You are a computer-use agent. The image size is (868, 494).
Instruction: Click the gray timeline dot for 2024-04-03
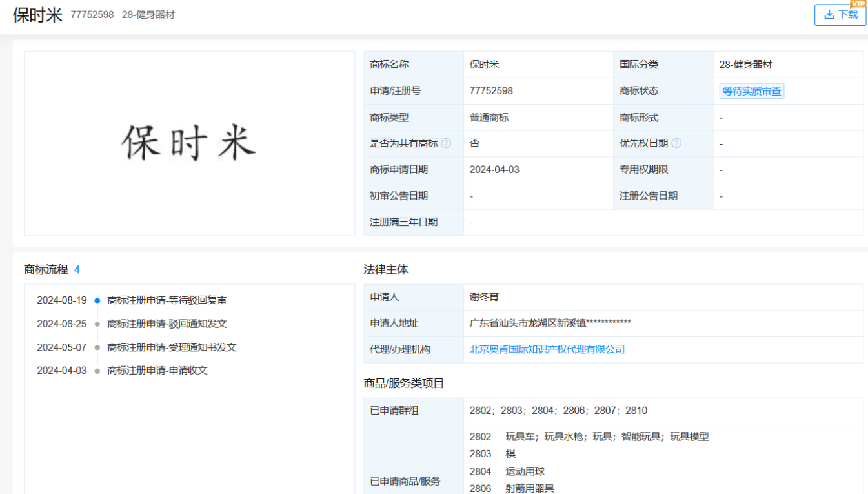click(x=97, y=371)
